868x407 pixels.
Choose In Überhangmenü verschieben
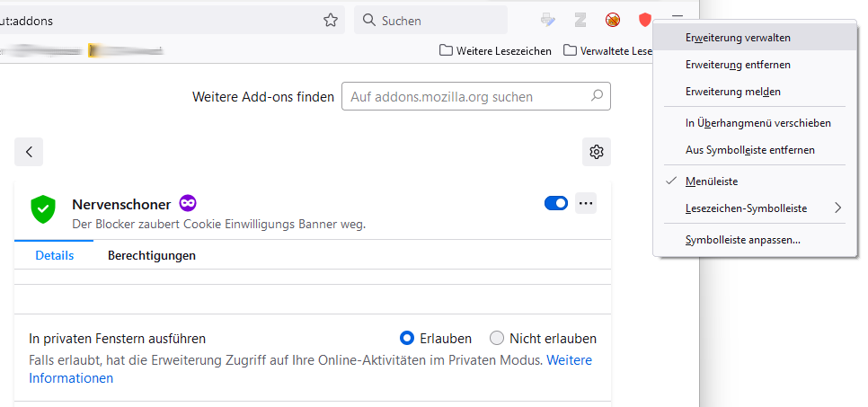click(755, 123)
